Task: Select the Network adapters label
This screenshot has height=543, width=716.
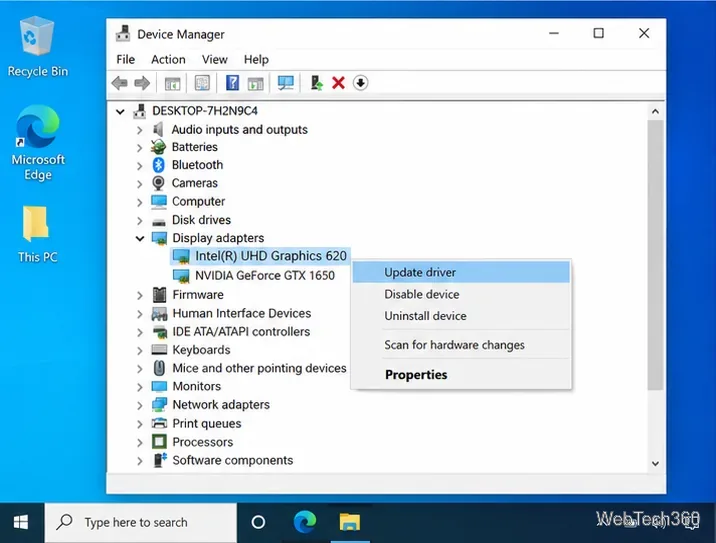Action: pos(221,405)
